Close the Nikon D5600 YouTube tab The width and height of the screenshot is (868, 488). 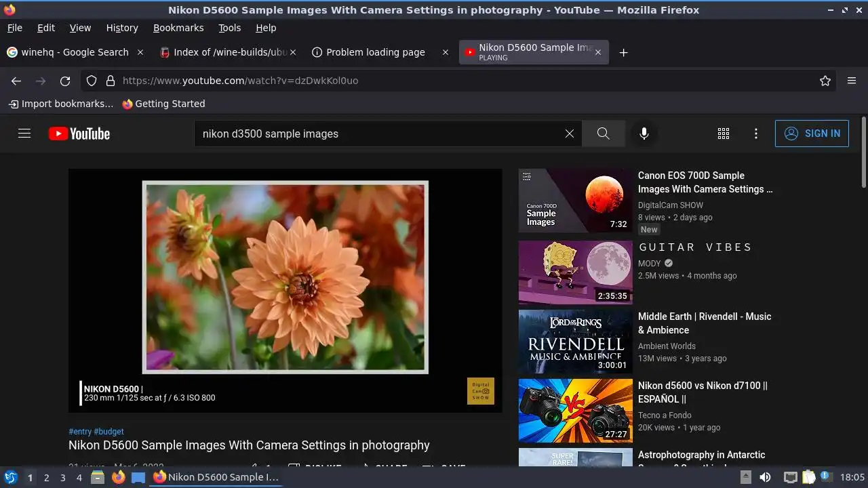(597, 52)
